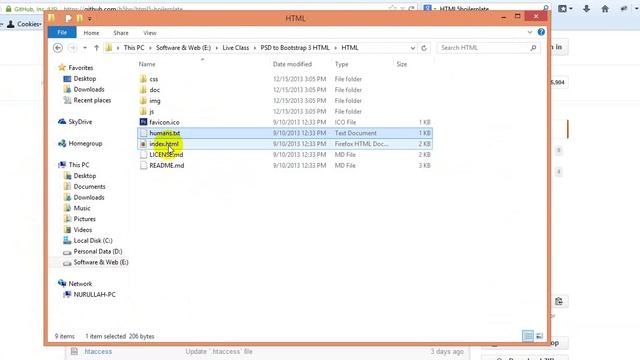Select the index.html file
Image resolution: width=640 pixels, height=360 pixels.
pos(285,144)
